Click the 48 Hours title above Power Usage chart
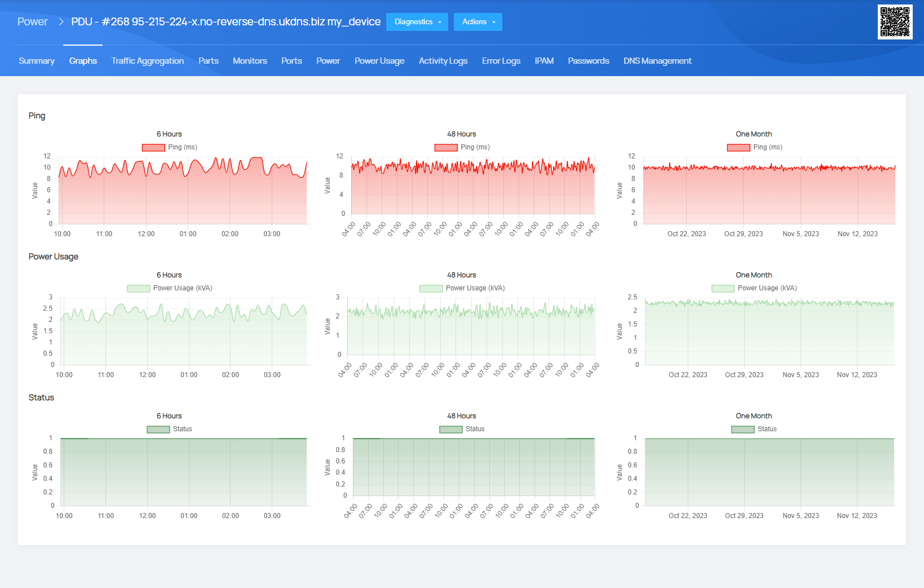Viewport: 924px width, 588px height. [462, 275]
